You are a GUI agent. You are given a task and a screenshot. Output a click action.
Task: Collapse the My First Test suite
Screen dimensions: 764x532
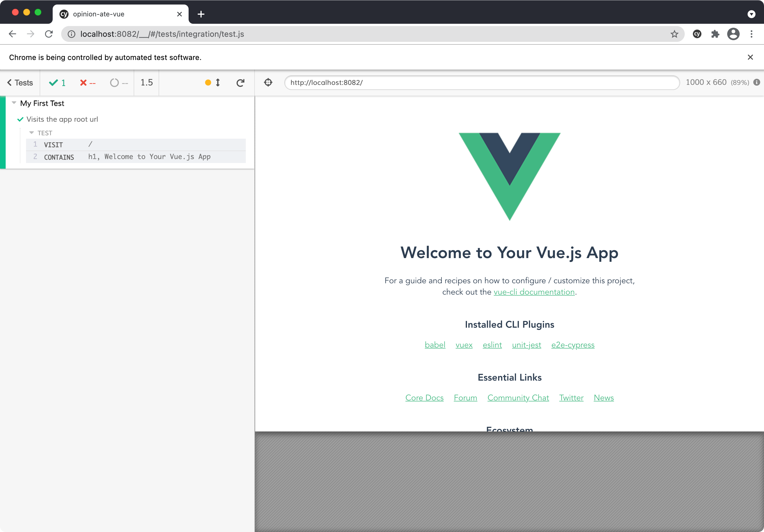(42, 103)
